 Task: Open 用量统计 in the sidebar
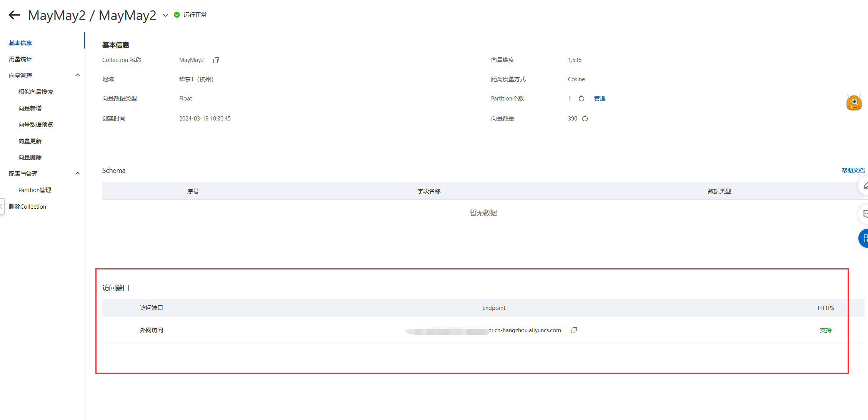pyautogui.click(x=20, y=59)
